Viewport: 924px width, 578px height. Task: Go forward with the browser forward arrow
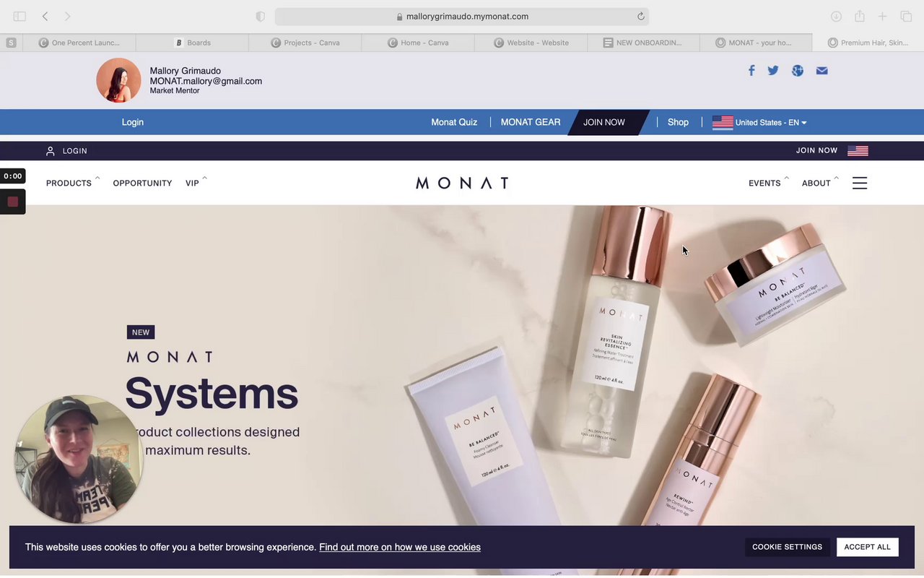tap(67, 16)
